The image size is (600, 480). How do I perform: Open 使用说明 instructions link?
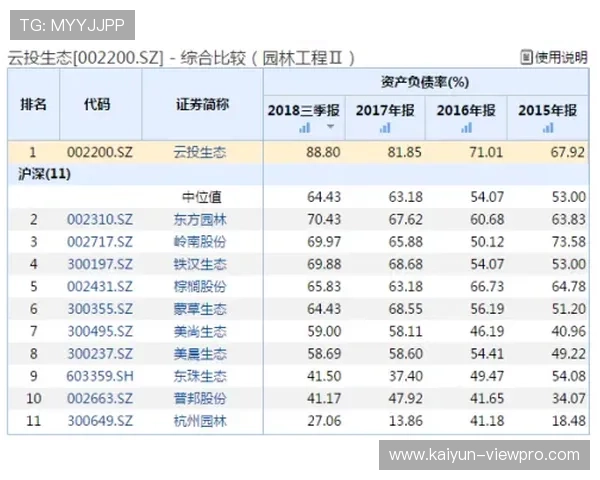click(x=561, y=57)
